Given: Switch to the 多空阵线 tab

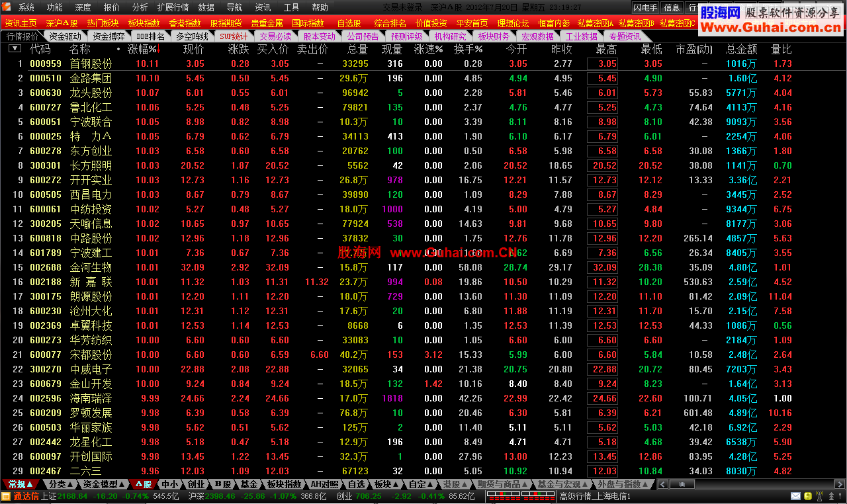Looking at the screenshot, I should (x=193, y=36).
